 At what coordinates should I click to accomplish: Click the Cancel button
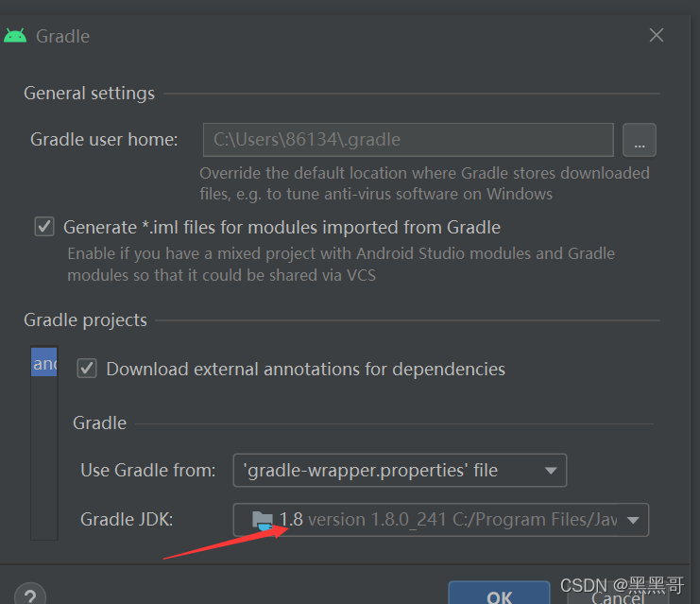(x=618, y=595)
